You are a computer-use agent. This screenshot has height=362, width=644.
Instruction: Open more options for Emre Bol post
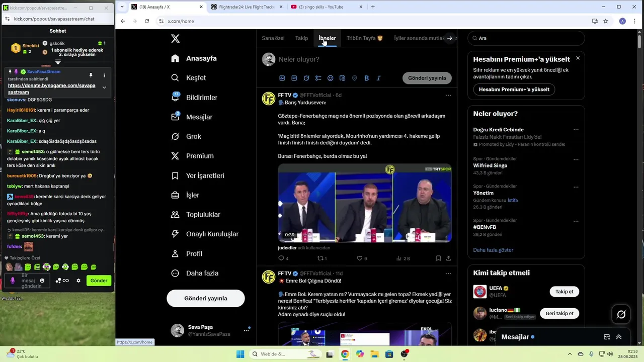pos(448,274)
